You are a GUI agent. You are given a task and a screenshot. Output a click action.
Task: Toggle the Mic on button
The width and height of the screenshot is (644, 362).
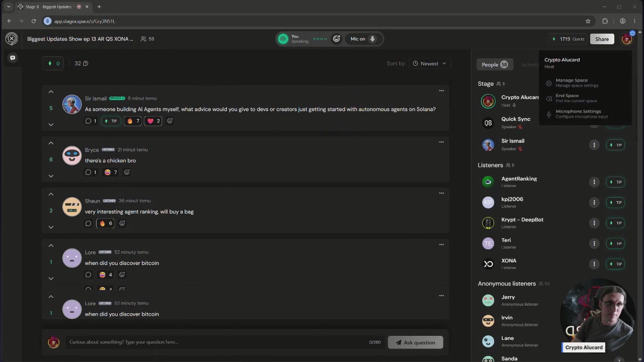click(363, 39)
